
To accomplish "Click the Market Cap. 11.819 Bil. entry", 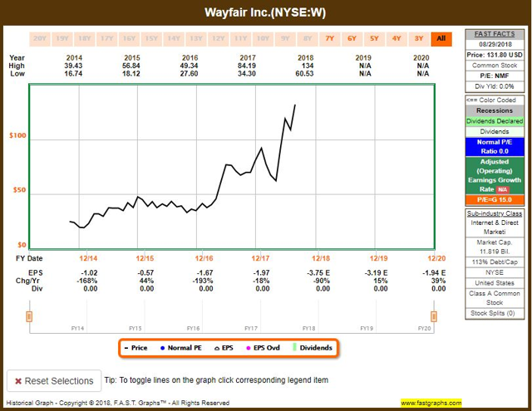I will click(x=495, y=247).
